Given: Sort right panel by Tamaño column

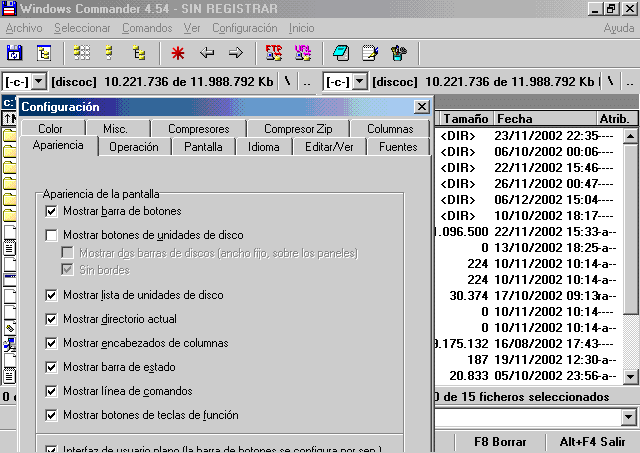Looking at the screenshot, I should (466, 119).
